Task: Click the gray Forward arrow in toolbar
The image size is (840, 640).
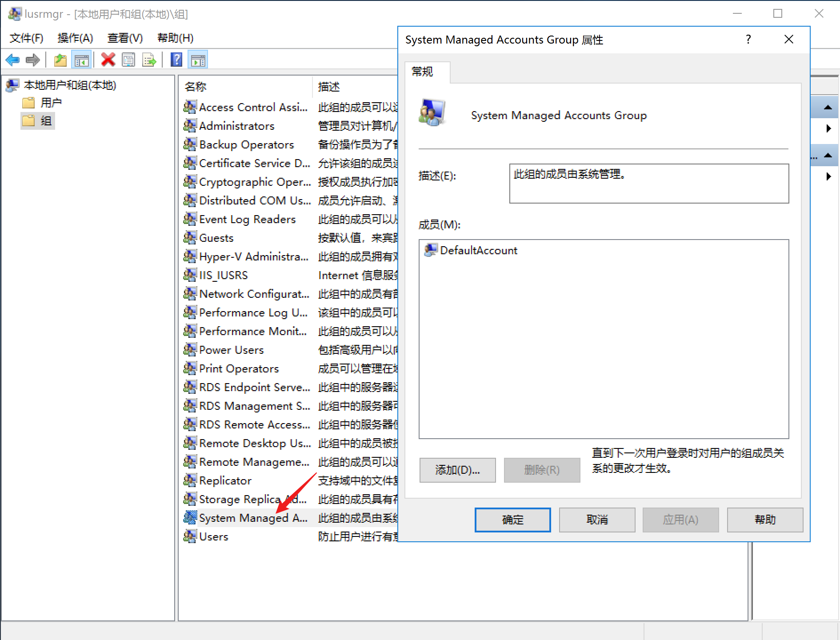Action: tap(33, 60)
